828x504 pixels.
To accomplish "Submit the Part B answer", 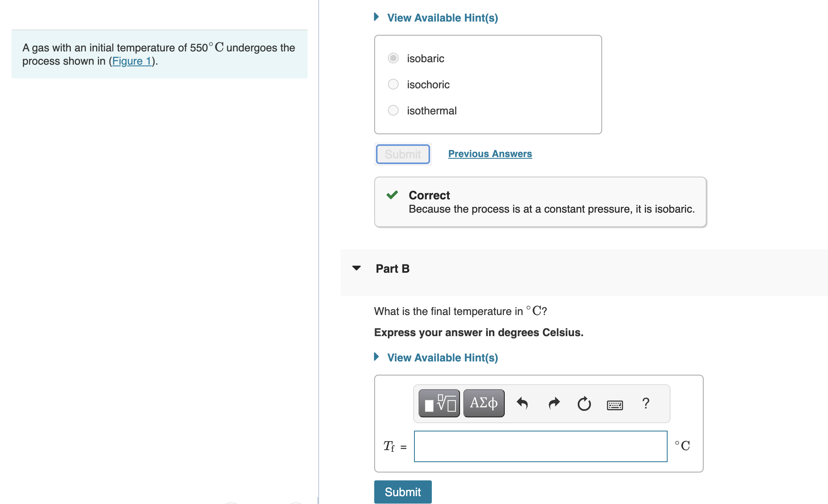I will 402,492.
